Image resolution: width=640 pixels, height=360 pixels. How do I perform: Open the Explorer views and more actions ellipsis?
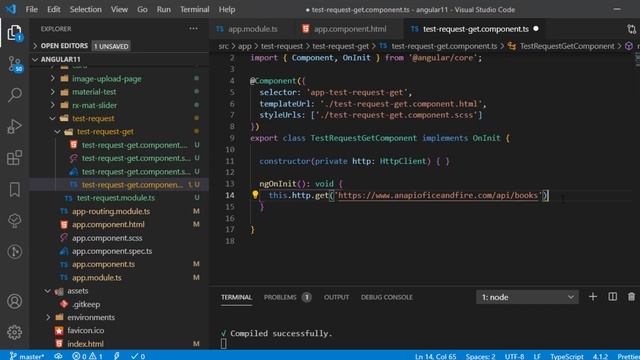pyautogui.click(x=193, y=29)
